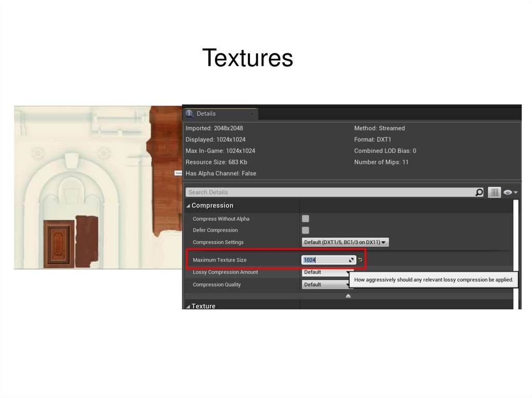Viewport: 532px width, 398px height.
Task: Click the 'Resource Size: 683 Kb' text
Action: [216, 162]
